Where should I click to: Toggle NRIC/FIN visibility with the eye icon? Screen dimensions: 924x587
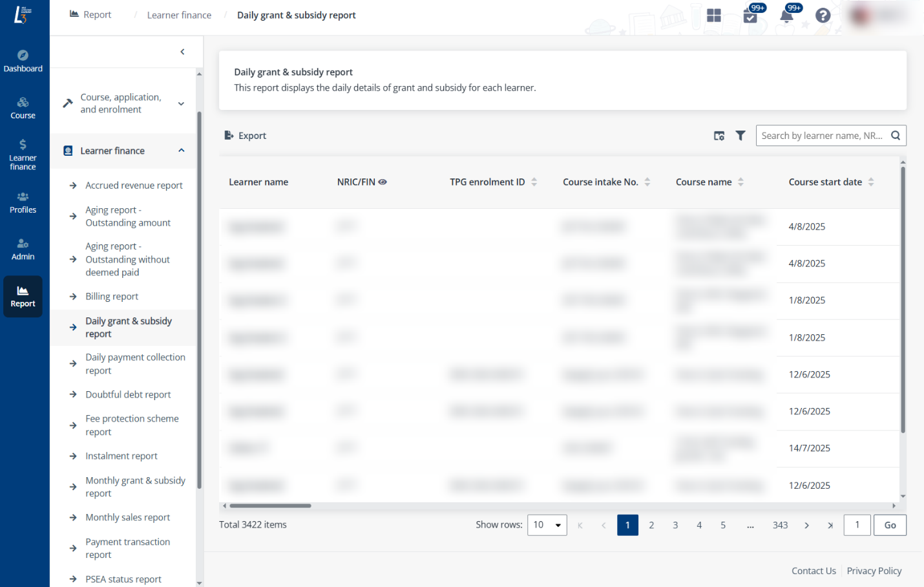tap(382, 182)
